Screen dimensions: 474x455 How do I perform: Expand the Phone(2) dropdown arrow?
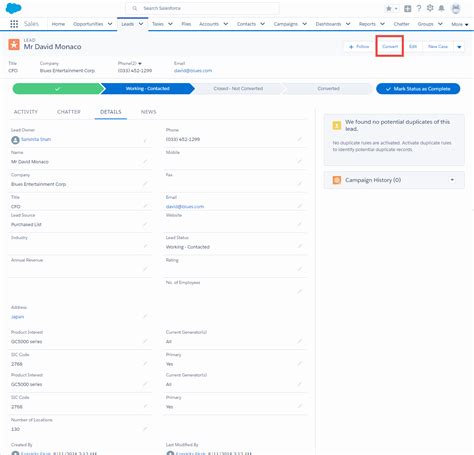pyautogui.click(x=140, y=63)
